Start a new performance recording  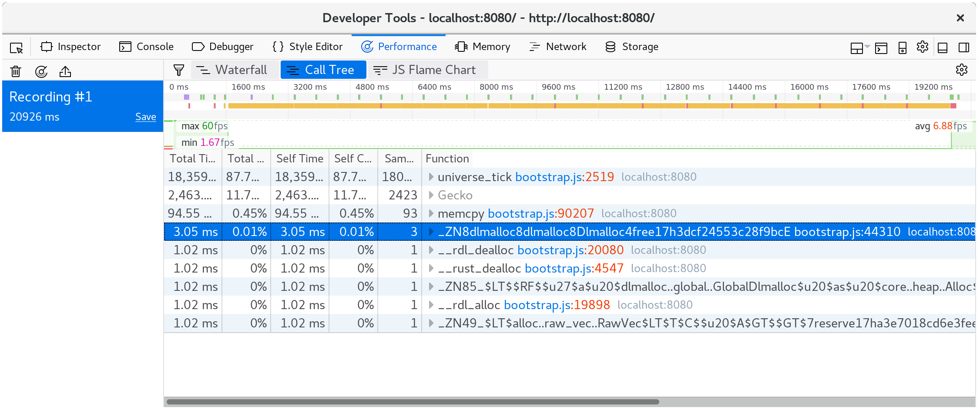(x=41, y=71)
